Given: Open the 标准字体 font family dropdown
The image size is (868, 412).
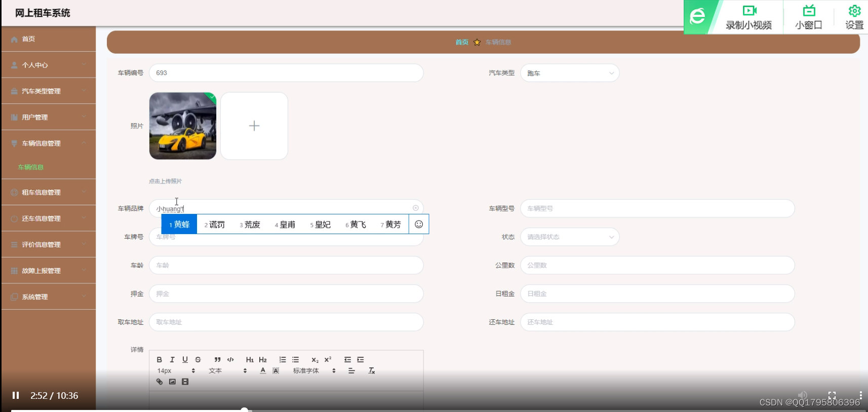Looking at the screenshot, I should (x=314, y=371).
